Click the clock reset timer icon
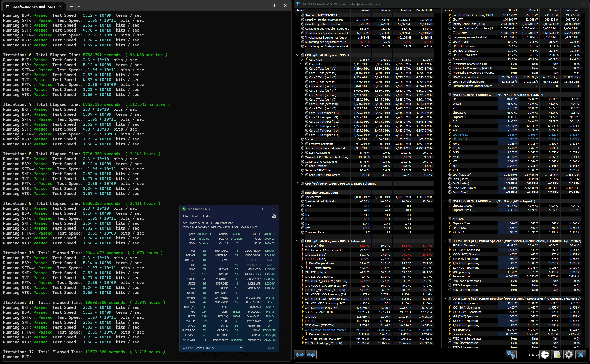Image resolution: width=590 pixels, height=364 pixels. [x=545, y=355]
